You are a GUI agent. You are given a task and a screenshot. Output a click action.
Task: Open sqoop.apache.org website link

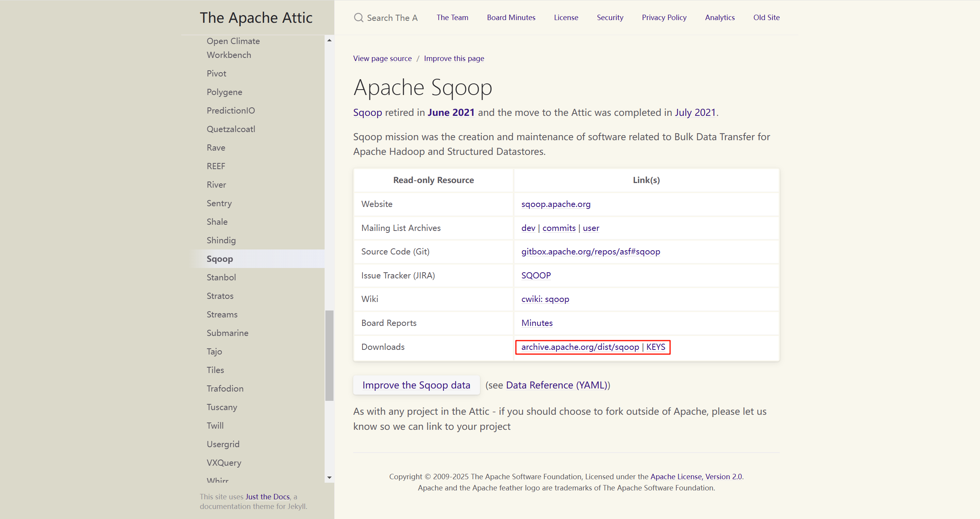(x=555, y=204)
